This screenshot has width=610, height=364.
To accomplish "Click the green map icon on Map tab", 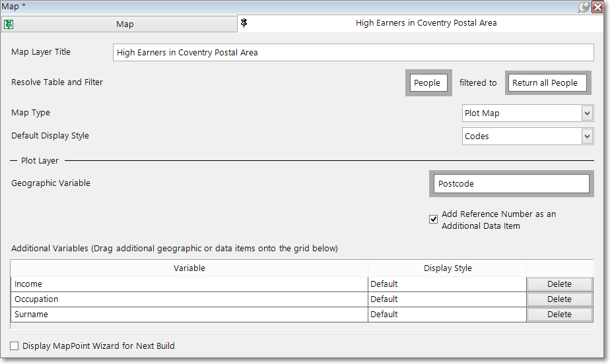I will point(9,24).
